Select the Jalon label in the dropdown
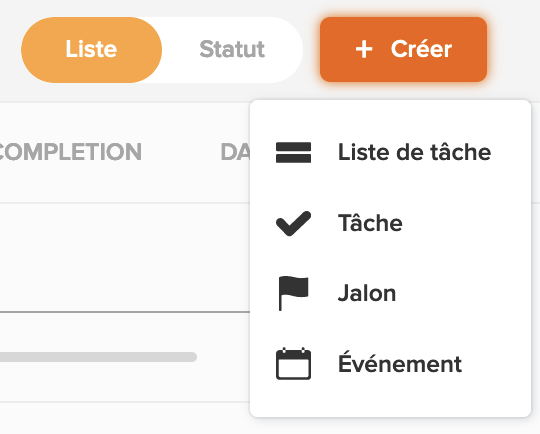Screen dimensions: 540x434 (367, 293)
